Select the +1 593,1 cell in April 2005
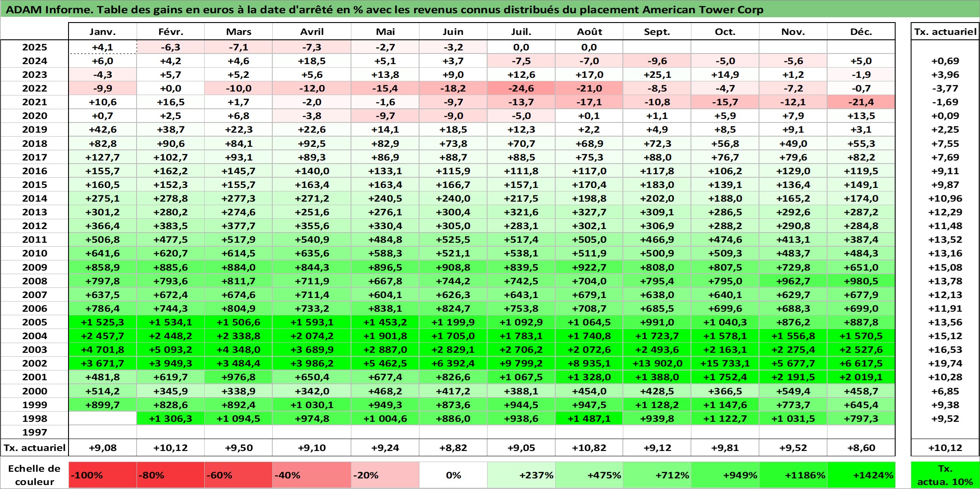980x489 pixels. [x=312, y=322]
